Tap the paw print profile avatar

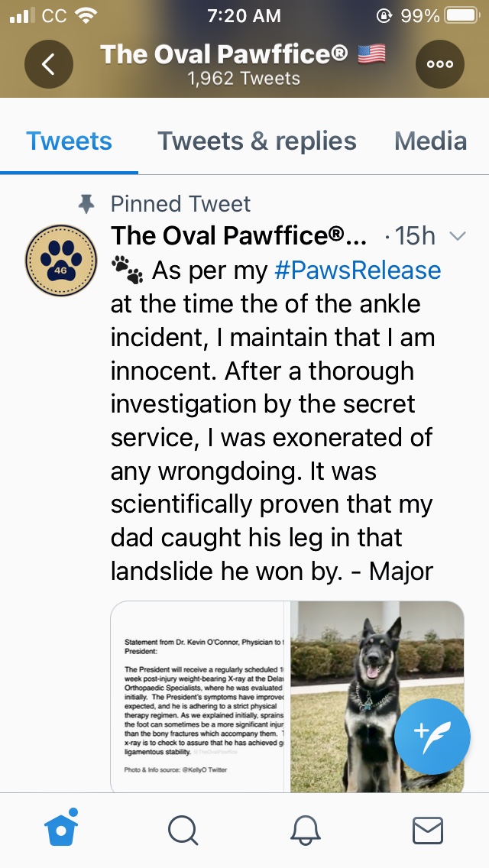pyautogui.click(x=61, y=261)
